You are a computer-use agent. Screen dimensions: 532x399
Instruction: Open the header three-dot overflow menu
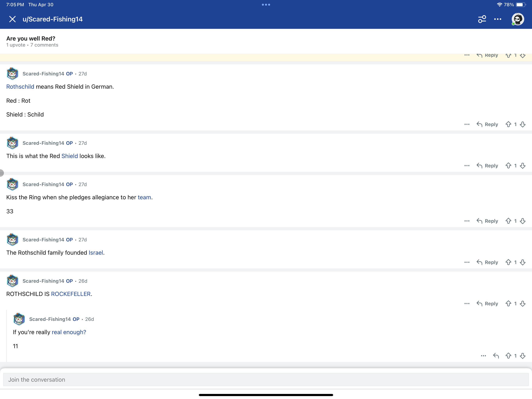[498, 19]
